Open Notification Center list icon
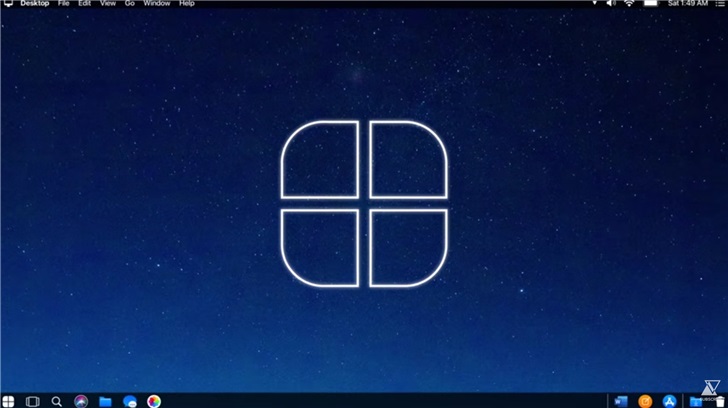728x408 pixels. pos(720,3)
